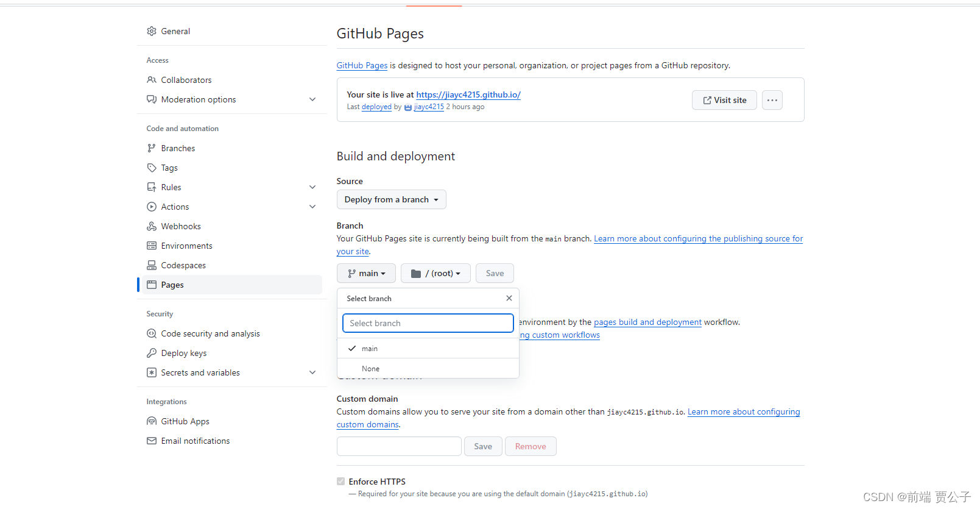Expand Secrets and variables chevron

coord(312,372)
